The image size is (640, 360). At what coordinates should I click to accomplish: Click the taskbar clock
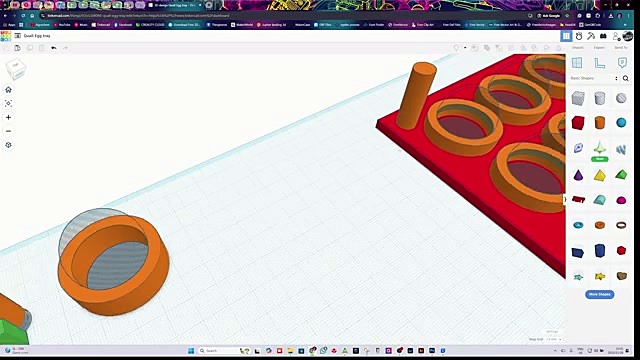[x=617, y=351]
